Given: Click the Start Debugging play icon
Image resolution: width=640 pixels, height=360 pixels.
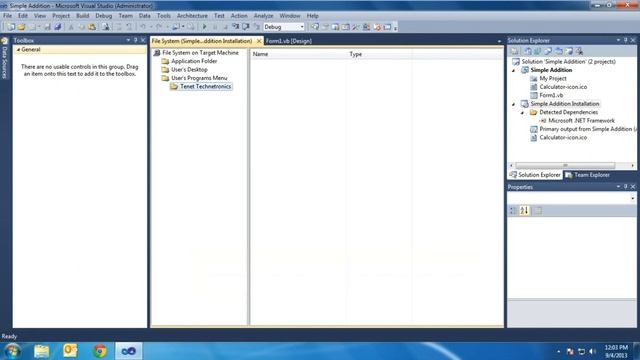Looking at the screenshot, I should (x=204, y=27).
